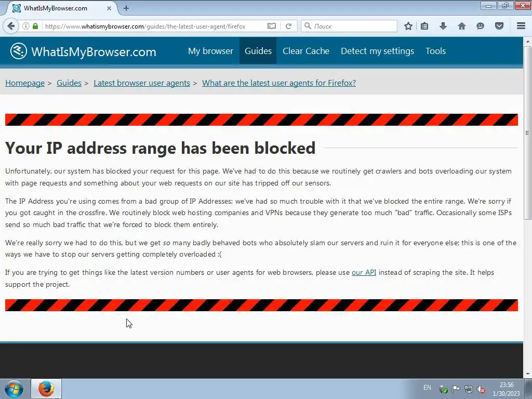Open the Clear Cache nav item

[x=305, y=51]
